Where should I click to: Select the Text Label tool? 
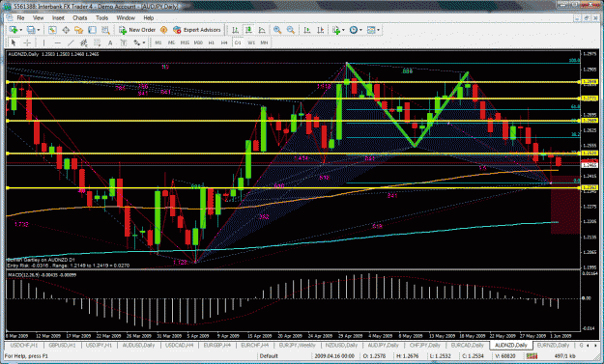coord(124,42)
